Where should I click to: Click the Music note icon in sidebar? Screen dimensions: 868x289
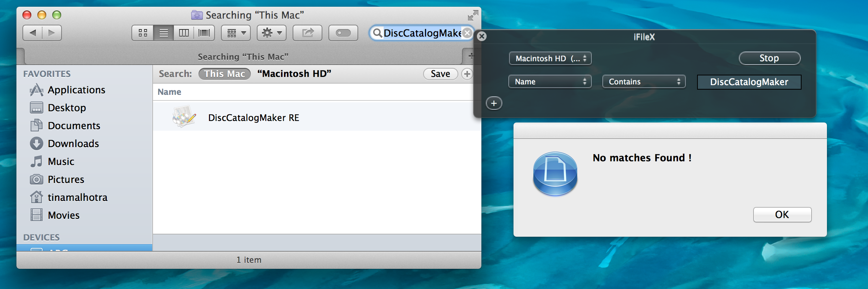coord(37,162)
